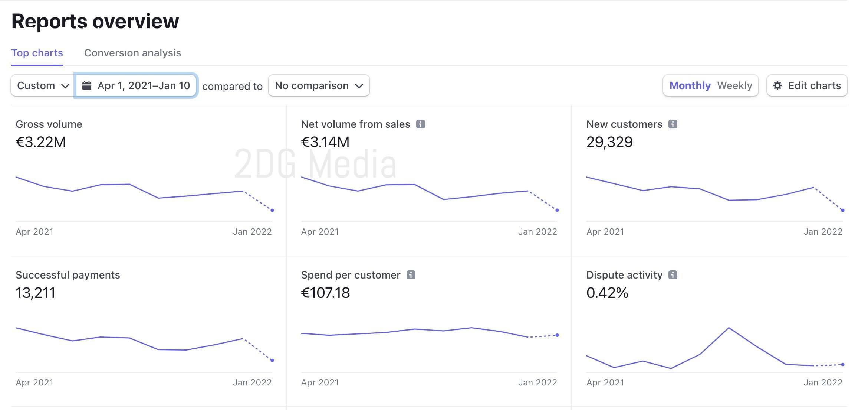The image size is (868, 410).
Task: Open the Apr 1, 2021–Jan 10 date picker
Action: coord(136,85)
